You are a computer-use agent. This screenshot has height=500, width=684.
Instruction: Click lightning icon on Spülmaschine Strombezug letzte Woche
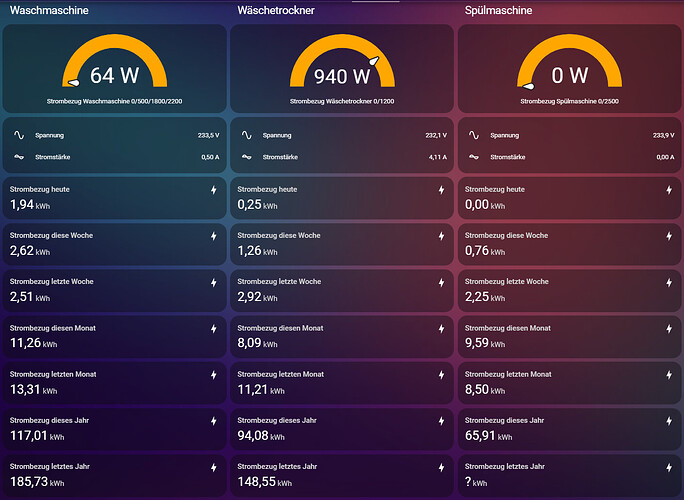tap(669, 282)
